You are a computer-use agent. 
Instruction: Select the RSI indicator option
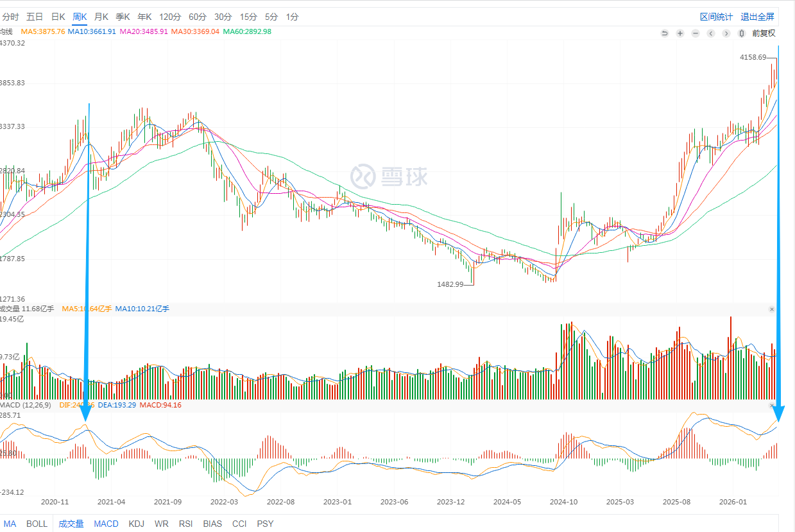pos(186,524)
